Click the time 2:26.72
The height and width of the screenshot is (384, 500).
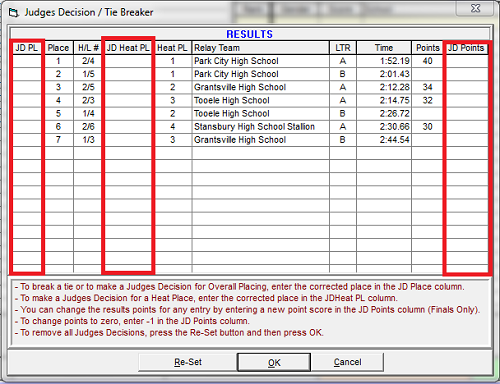(395, 113)
